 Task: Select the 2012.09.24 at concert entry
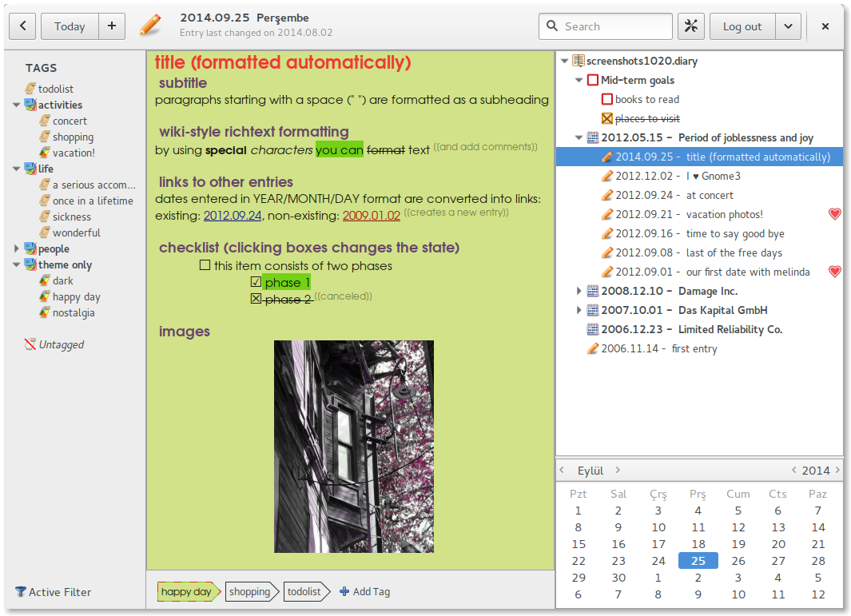(700, 195)
